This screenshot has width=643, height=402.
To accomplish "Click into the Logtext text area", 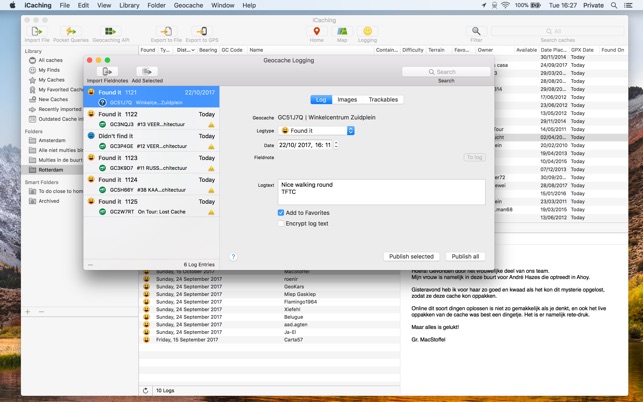I will [x=381, y=192].
